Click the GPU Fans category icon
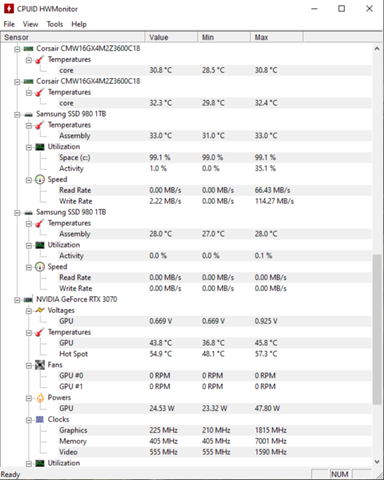The image size is (384, 480). click(40, 365)
